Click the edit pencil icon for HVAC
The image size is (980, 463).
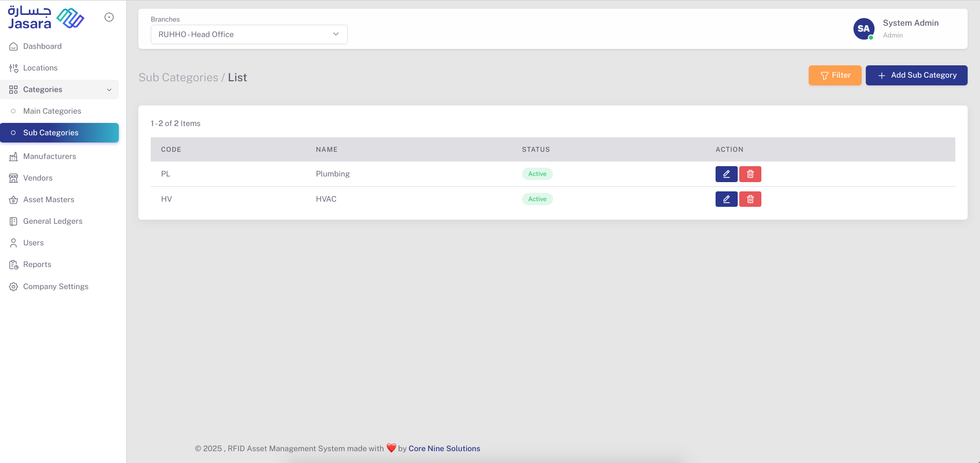coord(726,199)
